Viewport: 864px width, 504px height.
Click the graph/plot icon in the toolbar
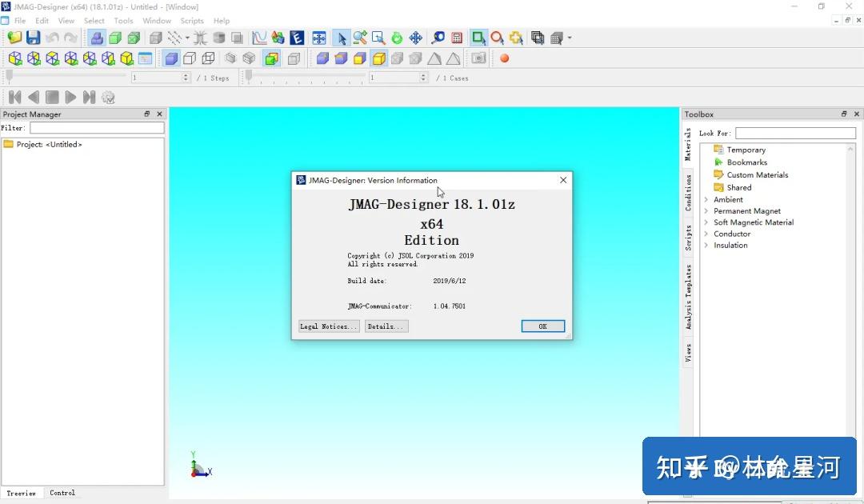[x=259, y=38]
